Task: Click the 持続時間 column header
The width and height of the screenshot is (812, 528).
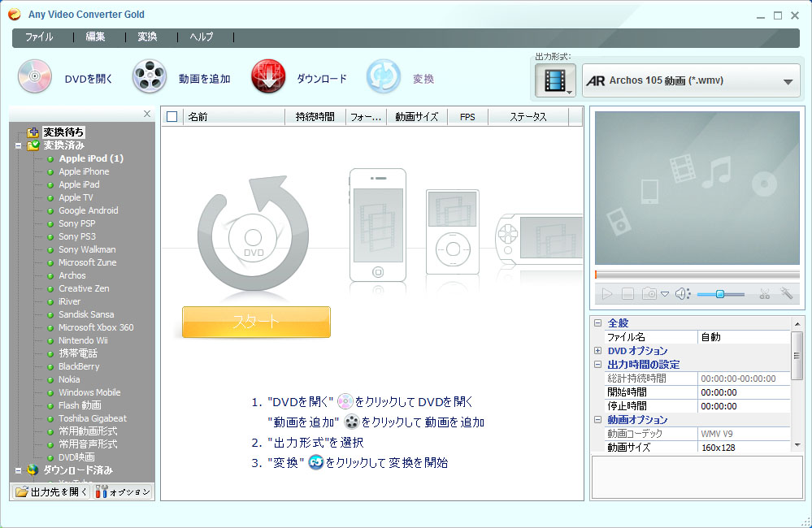Action: click(x=315, y=117)
